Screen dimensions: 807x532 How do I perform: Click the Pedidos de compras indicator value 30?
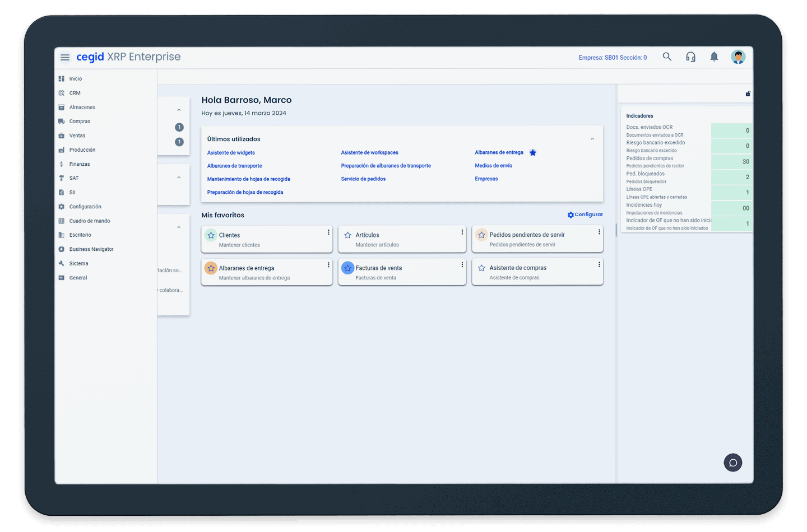tap(745, 161)
